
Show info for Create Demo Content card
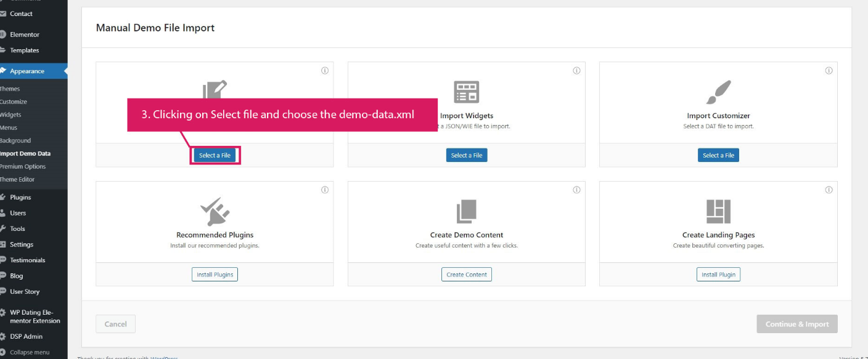(x=576, y=190)
